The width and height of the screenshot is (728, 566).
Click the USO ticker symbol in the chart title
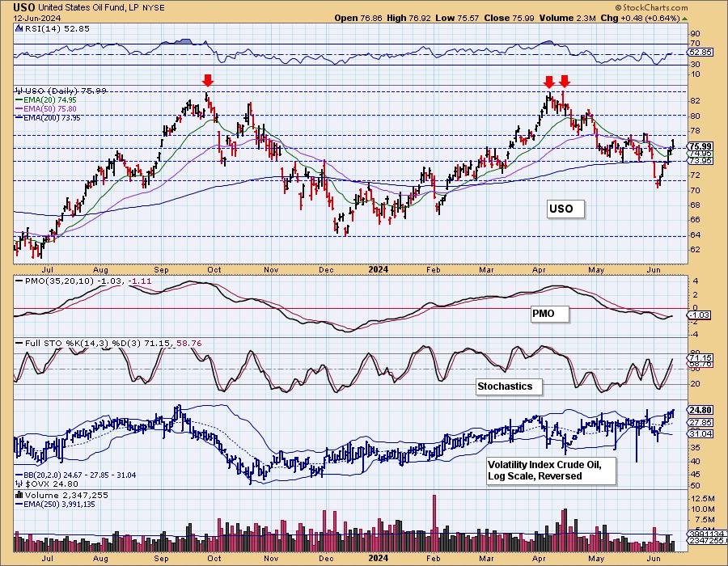(x=24, y=7)
